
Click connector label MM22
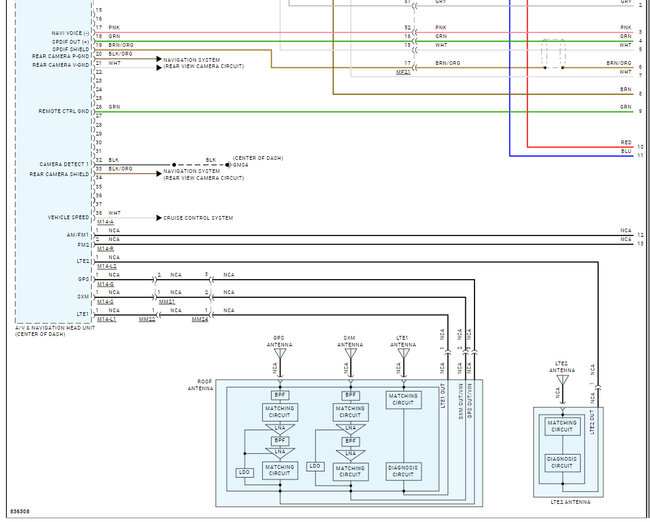point(147,319)
